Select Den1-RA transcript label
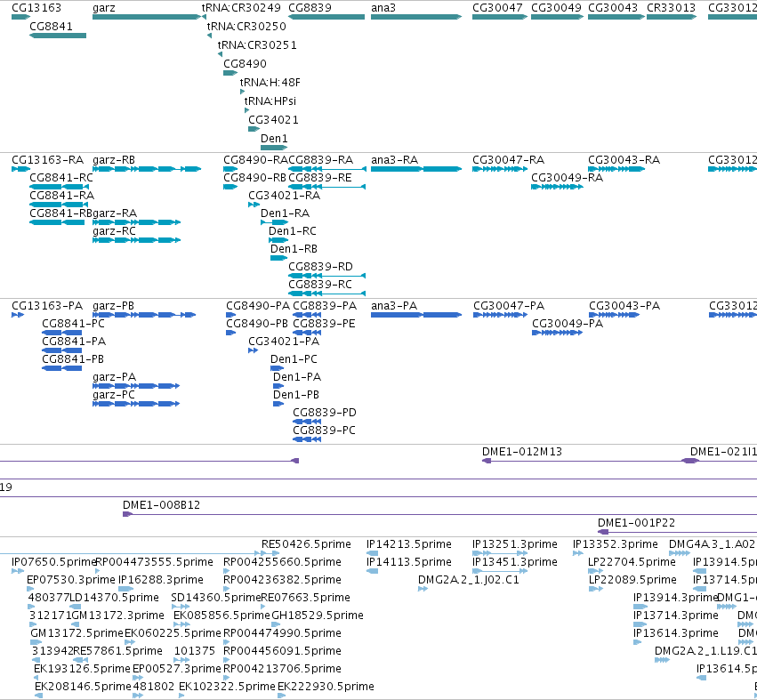The image size is (757, 700). [x=285, y=213]
